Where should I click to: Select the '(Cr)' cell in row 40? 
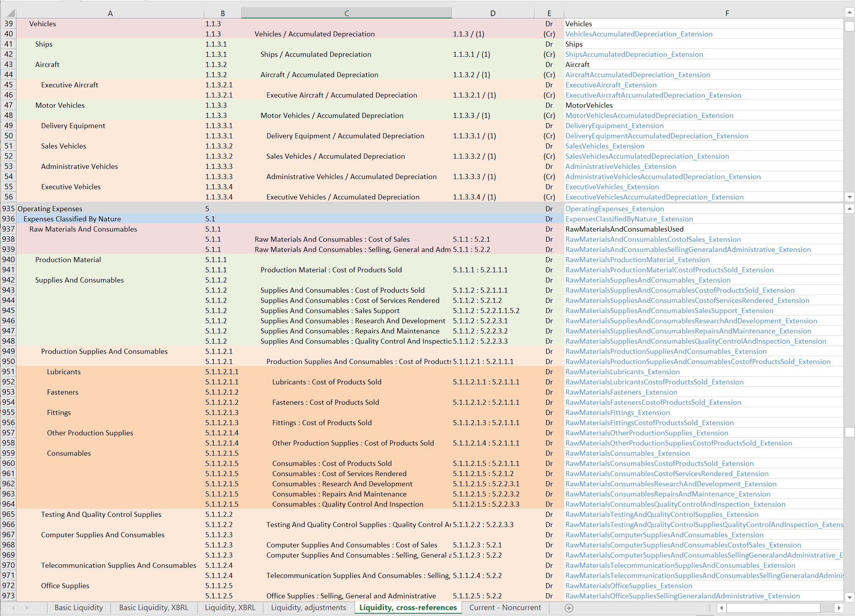549,34
